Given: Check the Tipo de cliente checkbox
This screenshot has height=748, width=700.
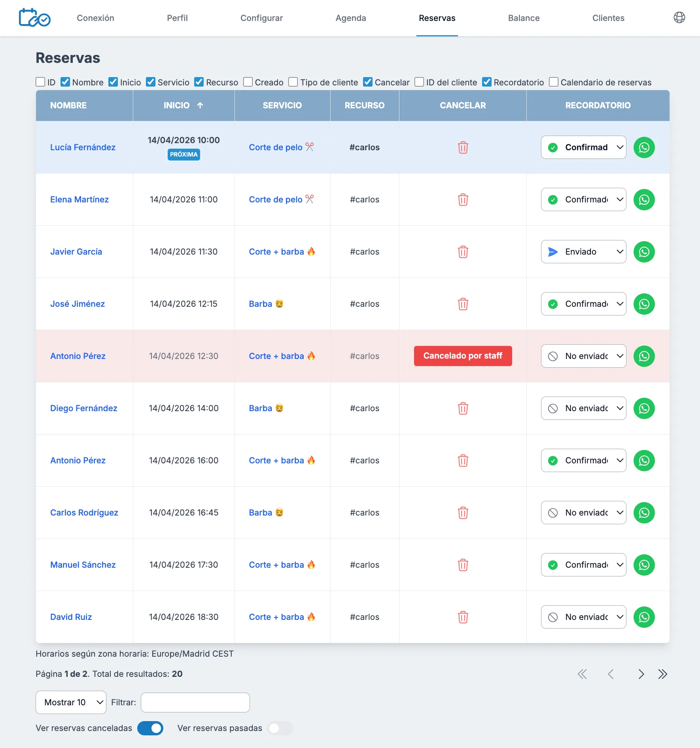Looking at the screenshot, I should tap(293, 82).
